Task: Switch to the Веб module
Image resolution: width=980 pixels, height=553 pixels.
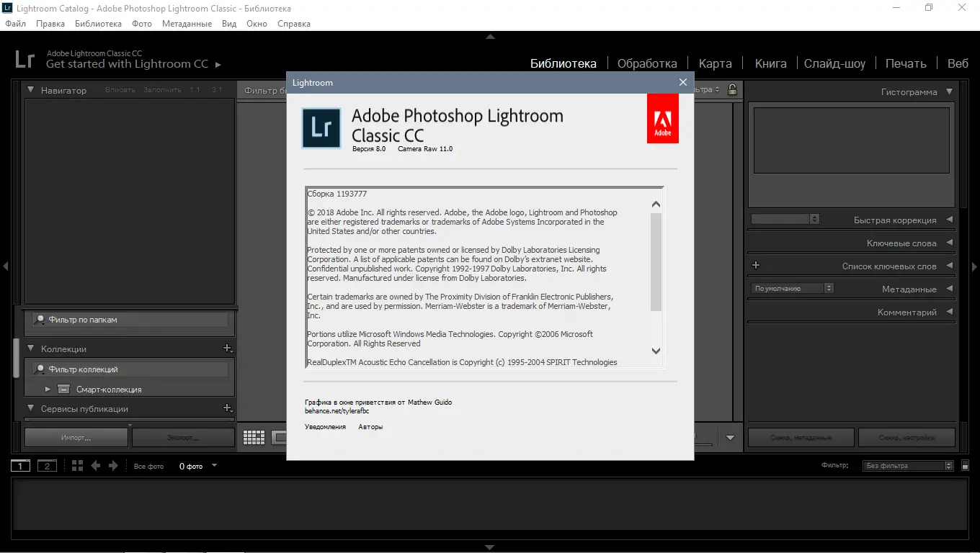Action: [958, 63]
